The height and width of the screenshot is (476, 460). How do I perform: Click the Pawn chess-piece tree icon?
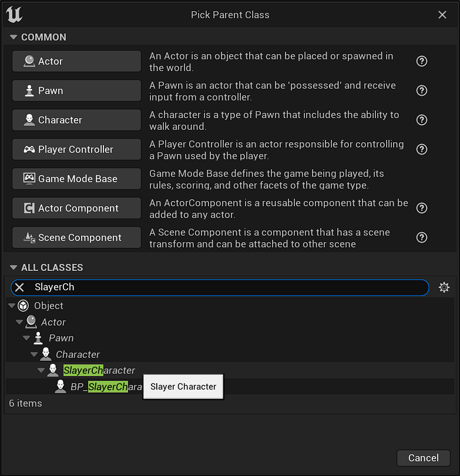point(38,338)
